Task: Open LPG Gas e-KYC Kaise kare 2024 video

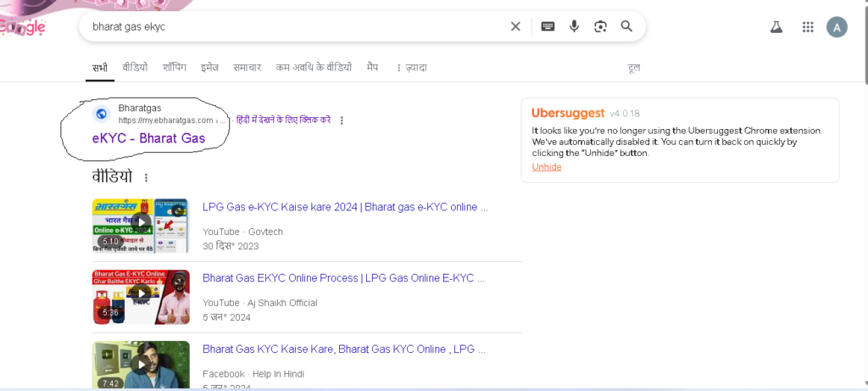Action: click(x=346, y=207)
